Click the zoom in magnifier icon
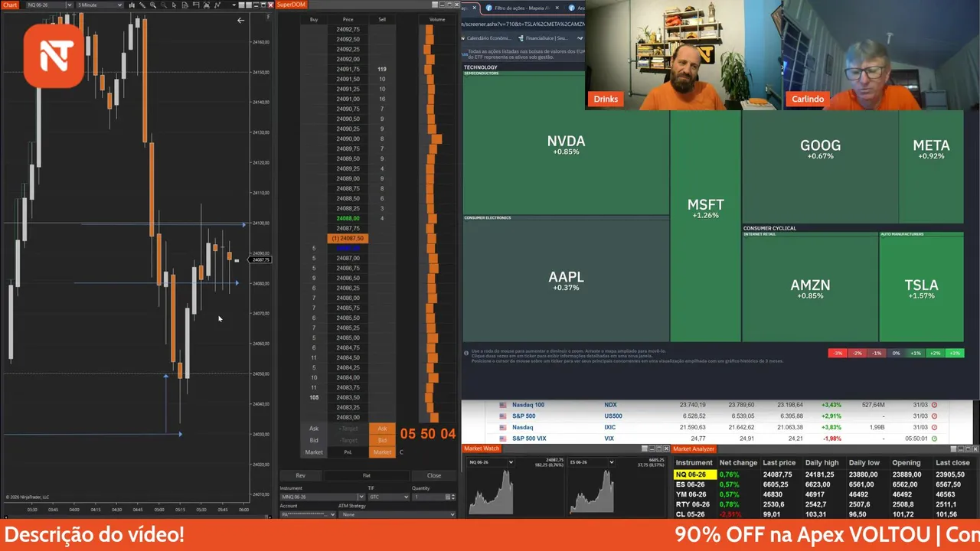The image size is (980, 551). coord(153,5)
